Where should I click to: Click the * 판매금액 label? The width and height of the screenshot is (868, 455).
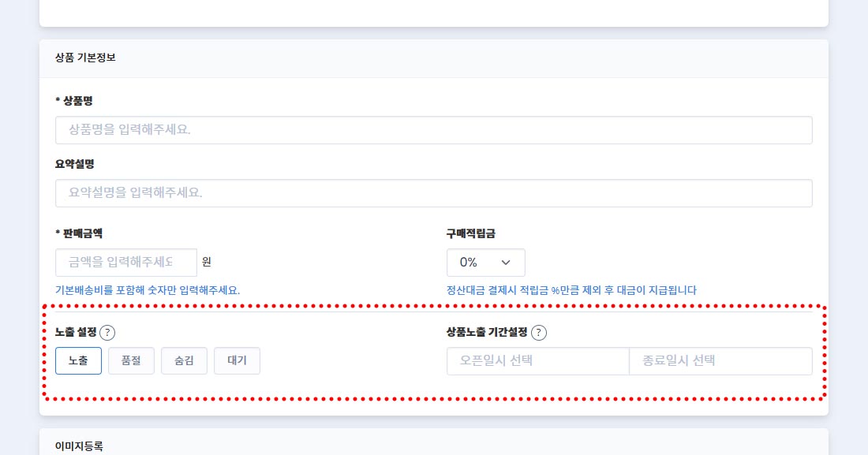pos(79,233)
